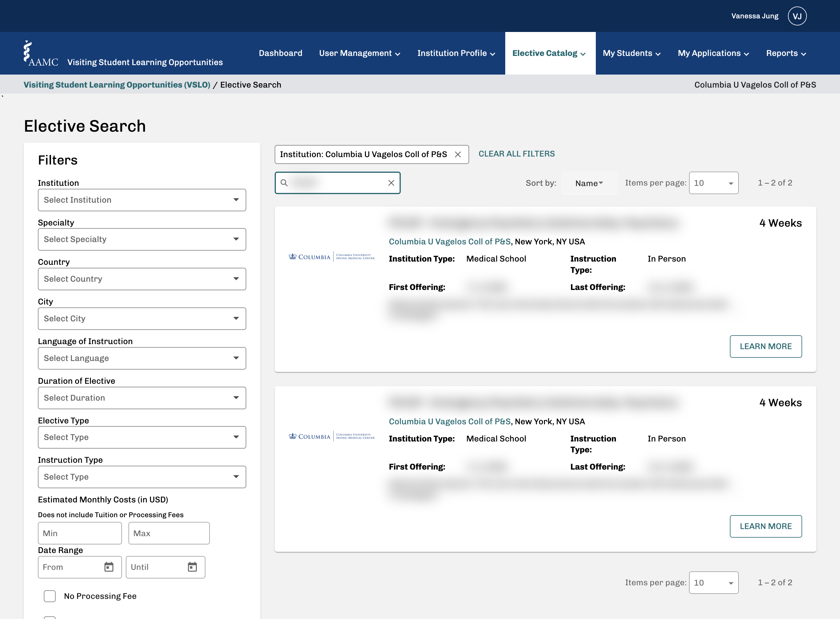The width and height of the screenshot is (840, 619).
Task: Open the Instruction Type dropdown
Action: [x=142, y=477]
